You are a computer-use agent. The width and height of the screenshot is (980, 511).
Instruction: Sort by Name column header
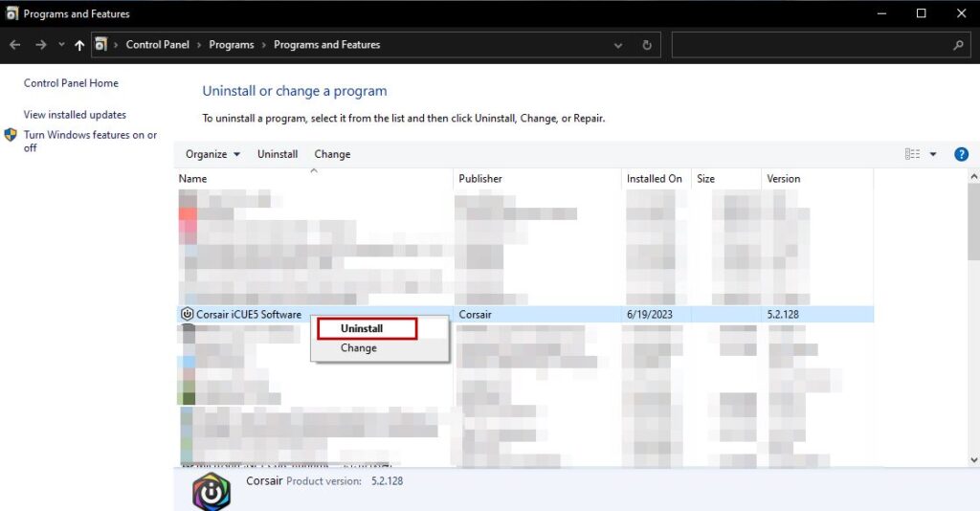pos(314,179)
